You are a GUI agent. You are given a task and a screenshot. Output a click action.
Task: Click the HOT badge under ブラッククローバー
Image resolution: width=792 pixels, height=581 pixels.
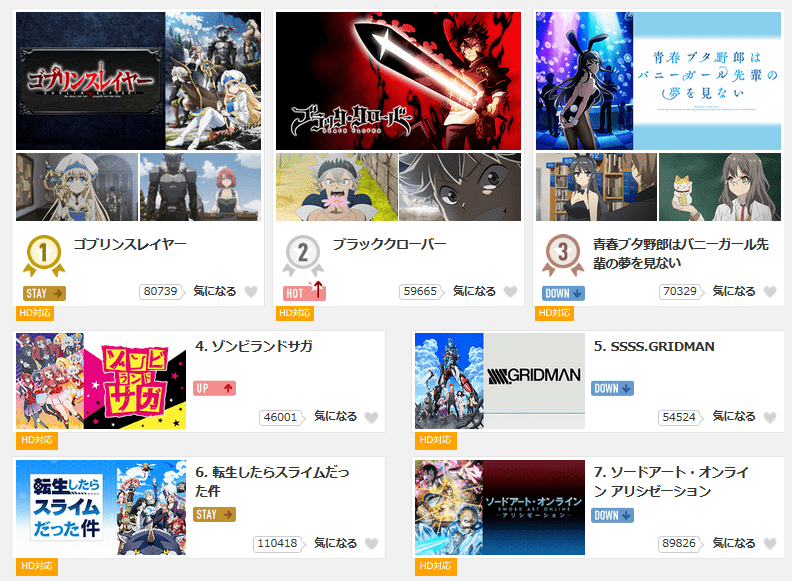point(304,292)
